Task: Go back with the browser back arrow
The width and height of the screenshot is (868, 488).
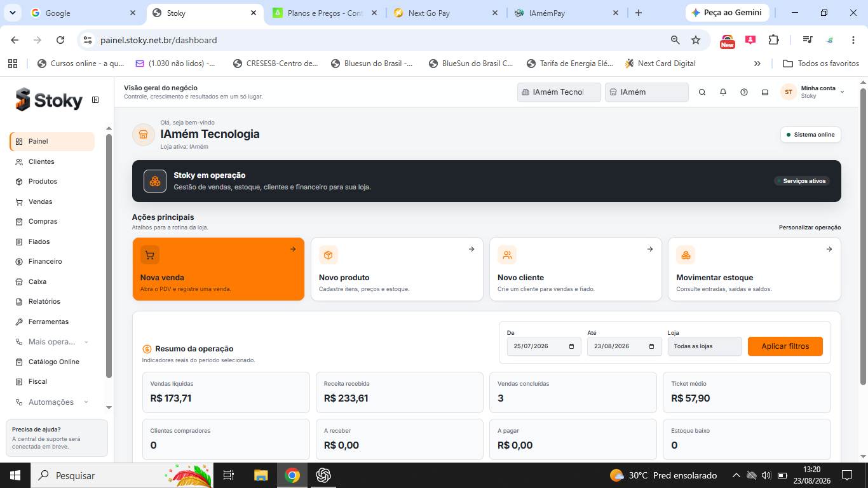Action: tap(15, 40)
